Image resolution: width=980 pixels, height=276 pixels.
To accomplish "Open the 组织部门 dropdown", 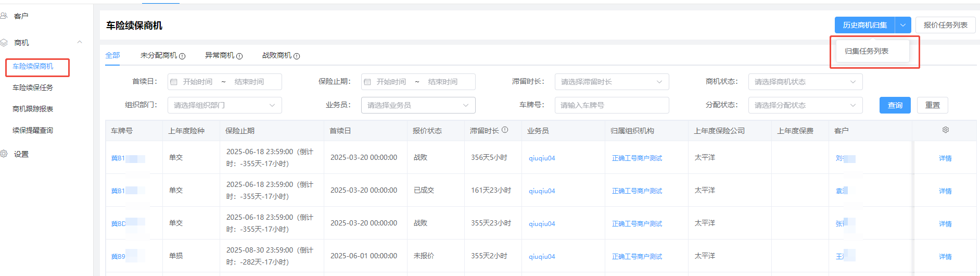I will [224, 105].
